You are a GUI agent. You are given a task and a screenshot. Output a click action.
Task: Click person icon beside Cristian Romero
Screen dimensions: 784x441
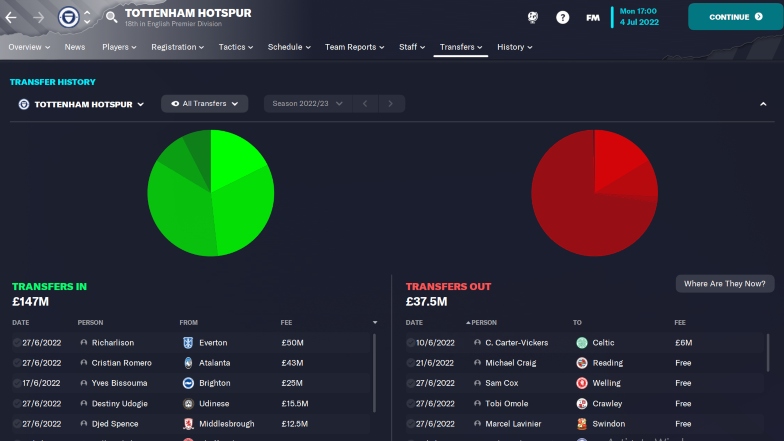click(84, 363)
